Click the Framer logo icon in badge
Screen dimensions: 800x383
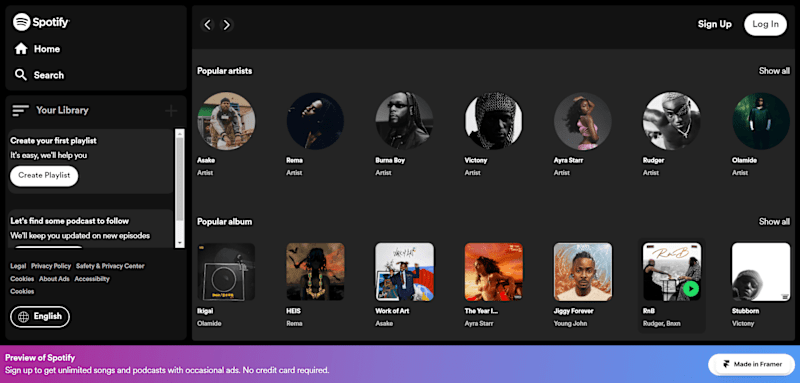tap(727, 365)
